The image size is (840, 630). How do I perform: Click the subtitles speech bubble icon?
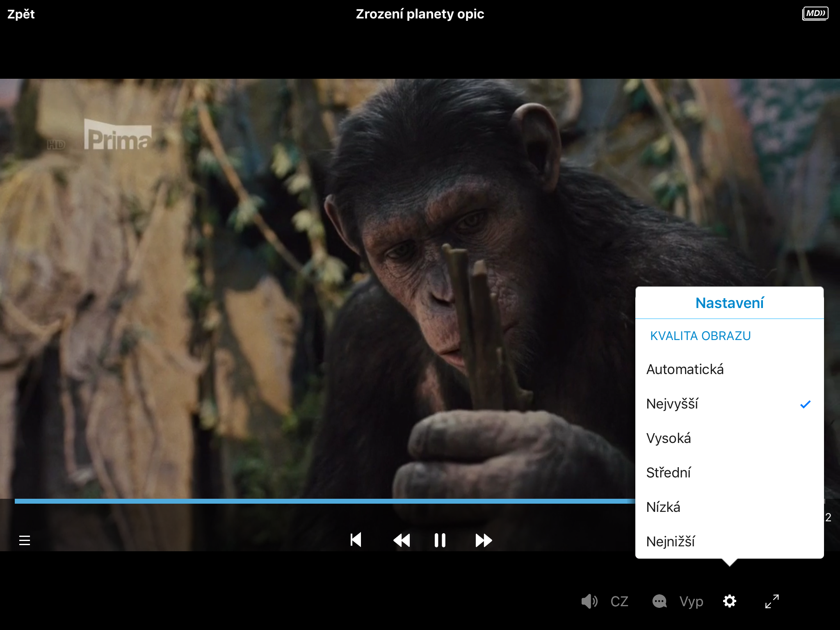(660, 601)
